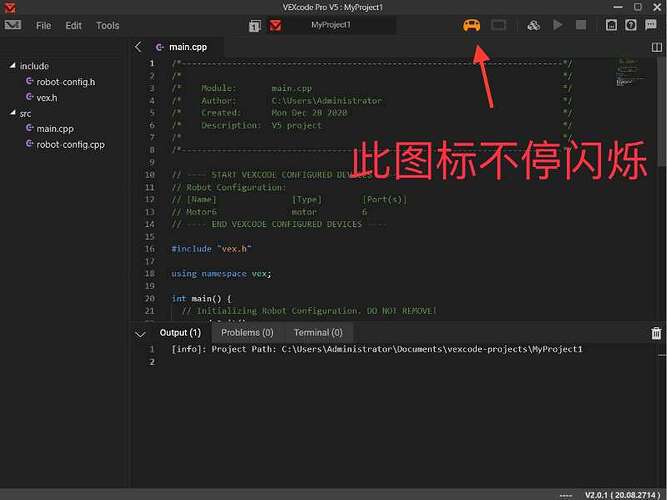Select the Terminal (0) tab
This screenshot has height=500, width=667.
318,333
